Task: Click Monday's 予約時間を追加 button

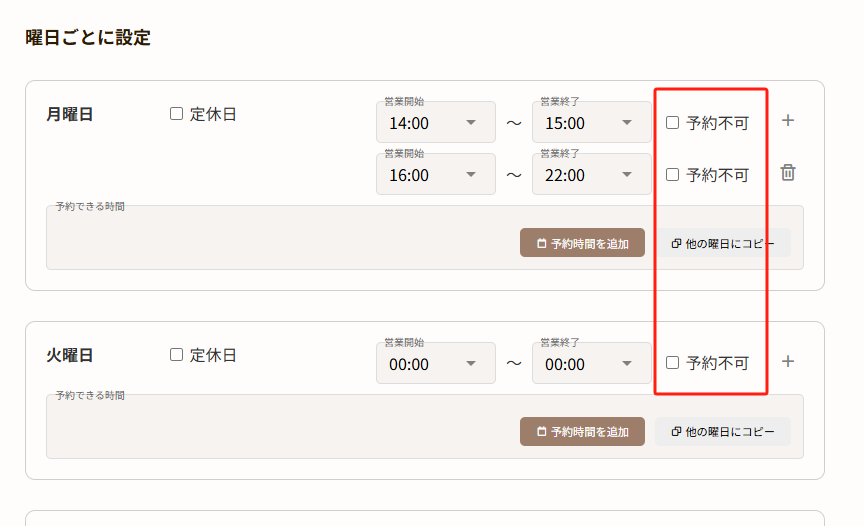Action: [x=582, y=243]
